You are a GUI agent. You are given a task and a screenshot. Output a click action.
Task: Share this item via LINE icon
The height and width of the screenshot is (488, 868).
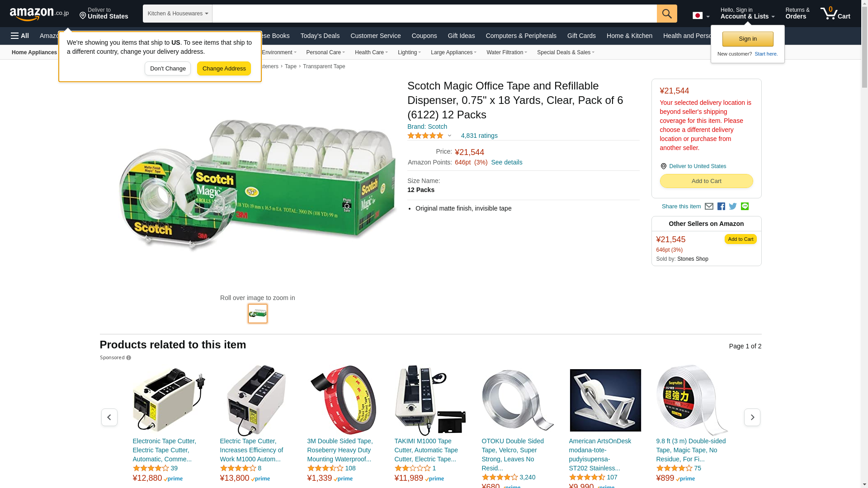(745, 206)
